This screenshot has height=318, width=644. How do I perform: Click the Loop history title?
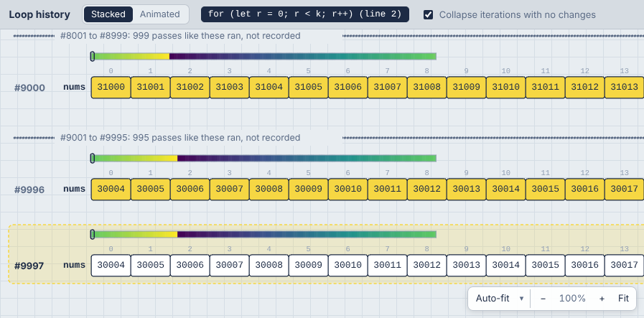click(x=39, y=15)
